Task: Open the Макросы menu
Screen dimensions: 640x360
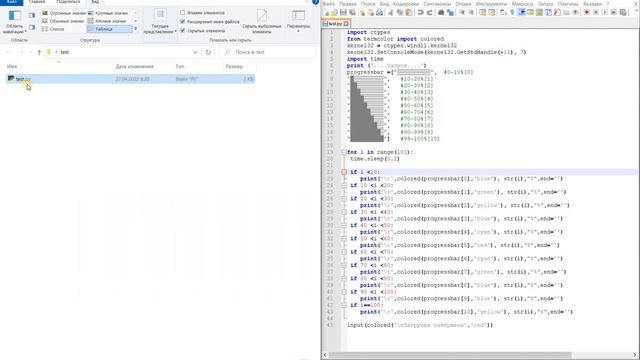Action: coord(522,4)
